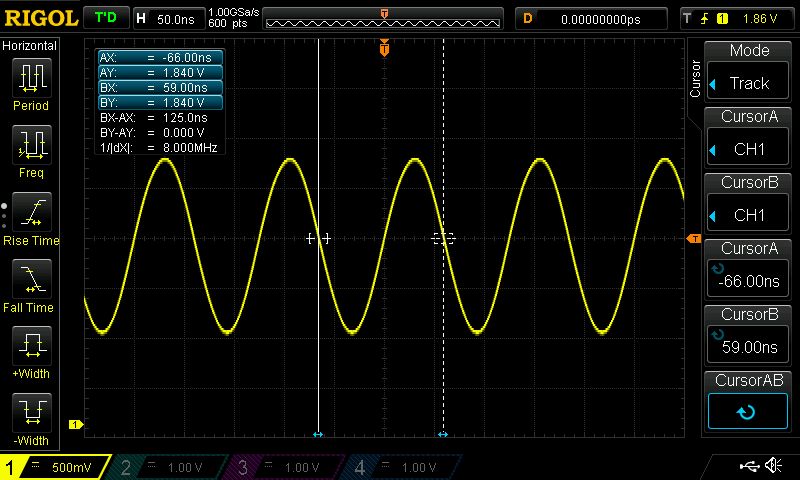Open the CursorB CH1 source selector

pyautogui.click(x=749, y=204)
